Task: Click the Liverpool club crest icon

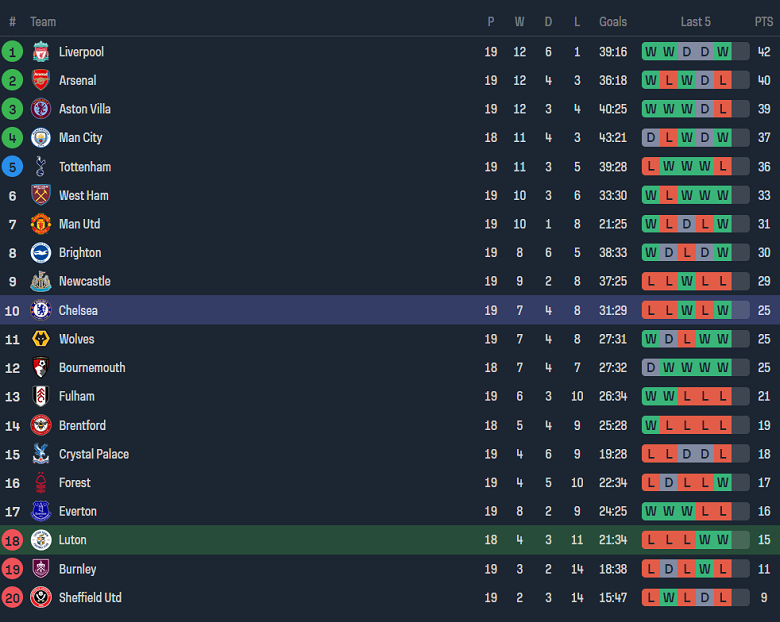Action: [x=41, y=52]
